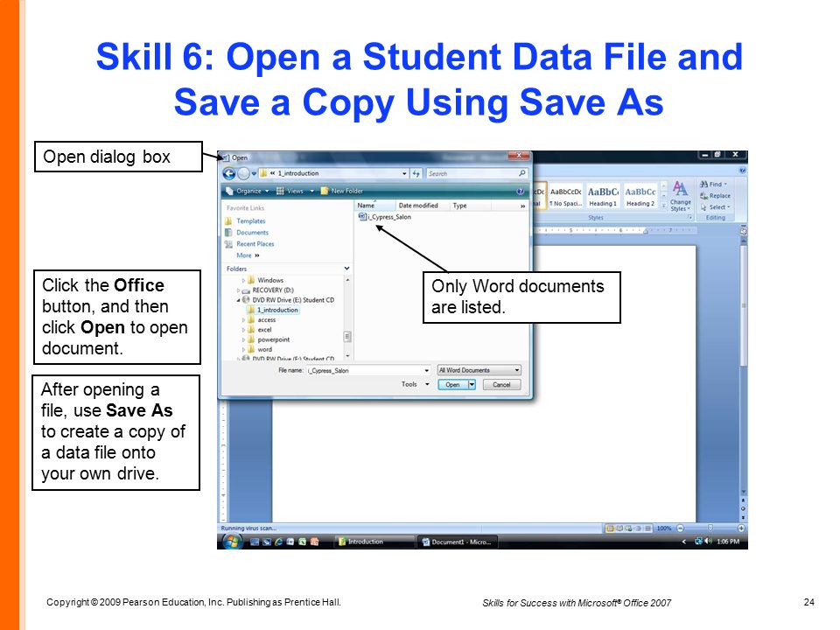Collapse DVD RW Drive (E:) Student CD node
The height and width of the screenshot is (630, 840).
[x=239, y=300]
